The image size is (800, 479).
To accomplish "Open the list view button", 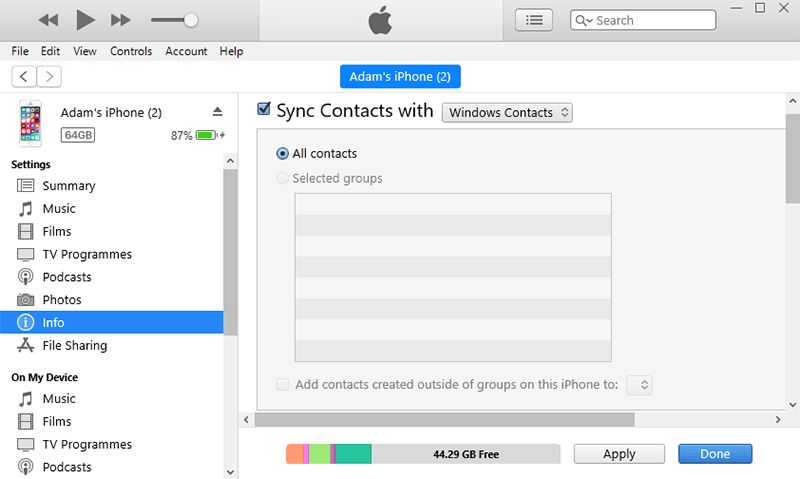I will [x=534, y=20].
